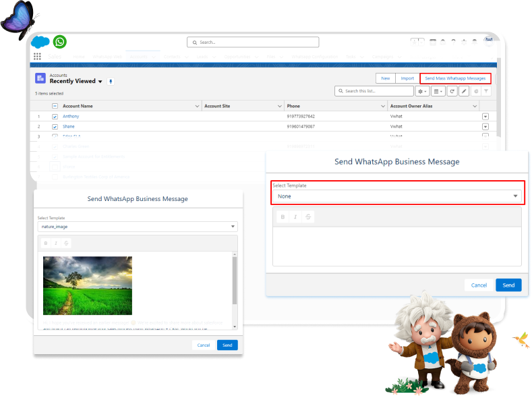Image resolution: width=532 pixels, height=396 pixels.
Task: Click phone number 919773927642
Action: pyautogui.click(x=301, y=117)
